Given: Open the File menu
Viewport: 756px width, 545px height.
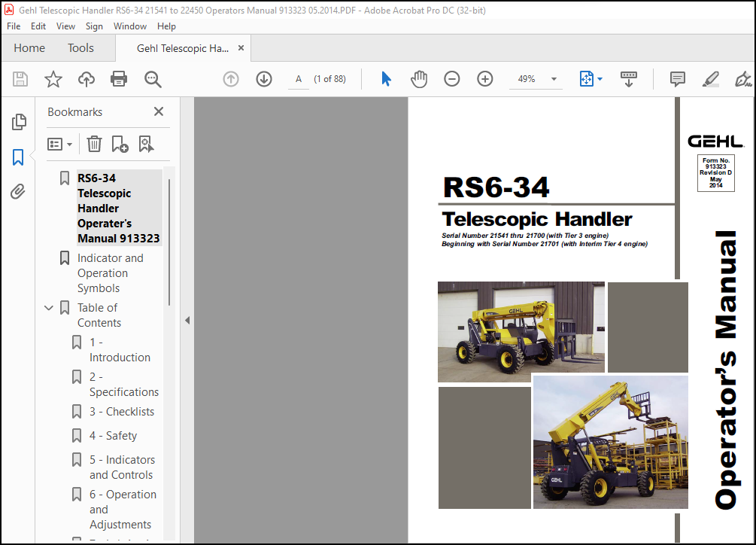Looking at the screenshot, I should point(14,26).
